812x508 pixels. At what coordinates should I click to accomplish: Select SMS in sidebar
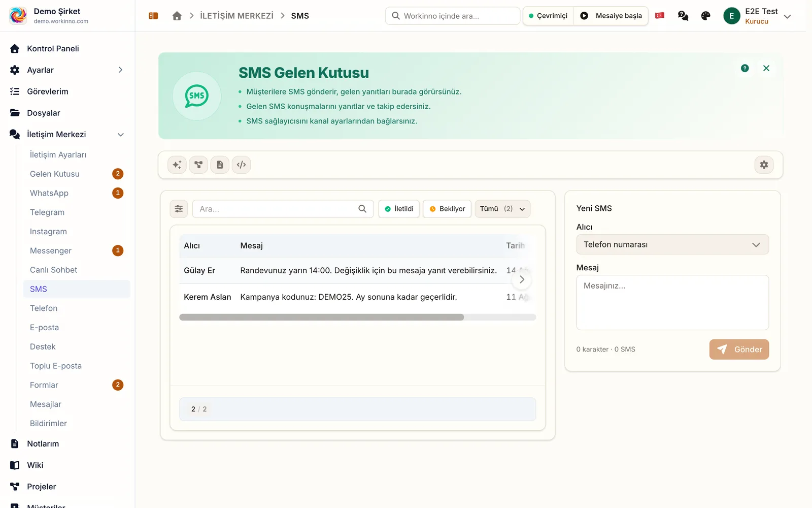[77, 289]
